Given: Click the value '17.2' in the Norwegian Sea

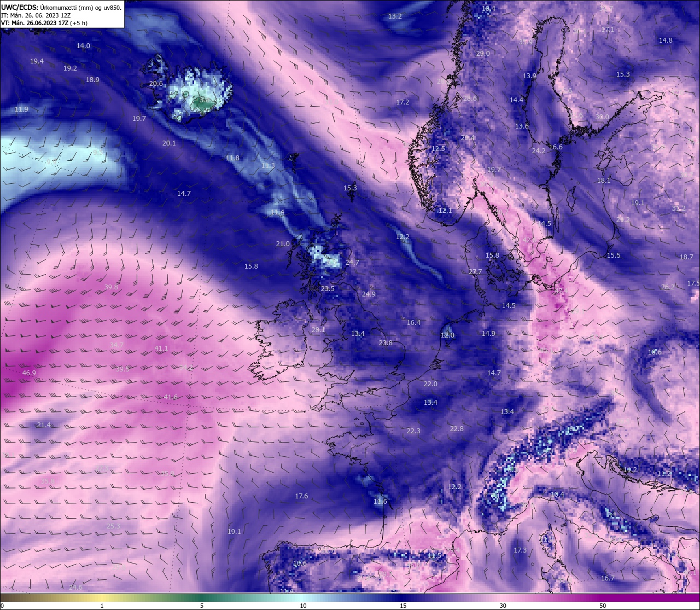Looking at the screenshot, I should 402,102.
